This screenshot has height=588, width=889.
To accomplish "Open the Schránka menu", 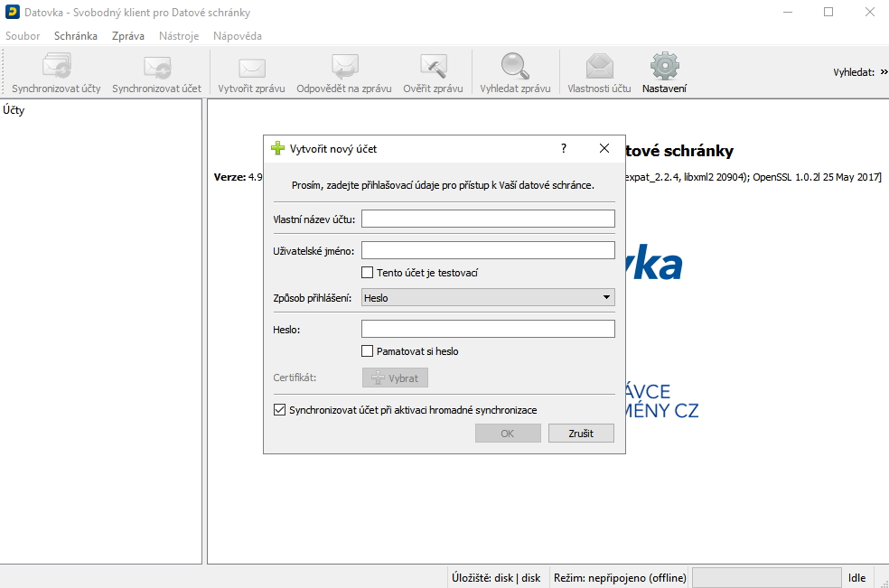I will click(x=75, y=36).
